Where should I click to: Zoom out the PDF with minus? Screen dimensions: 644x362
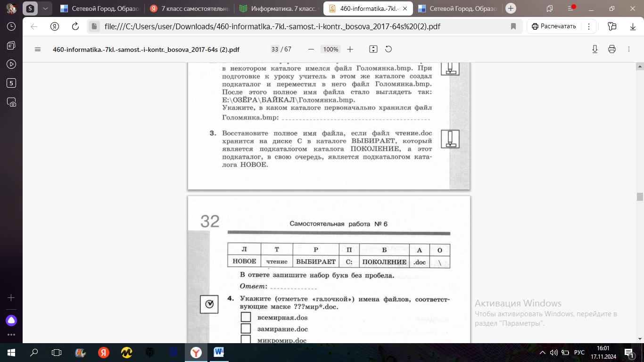[311, 49]
